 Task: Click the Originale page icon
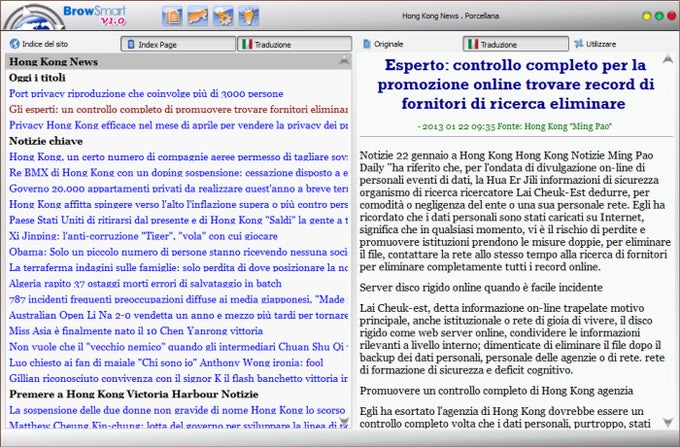point(367,44)
